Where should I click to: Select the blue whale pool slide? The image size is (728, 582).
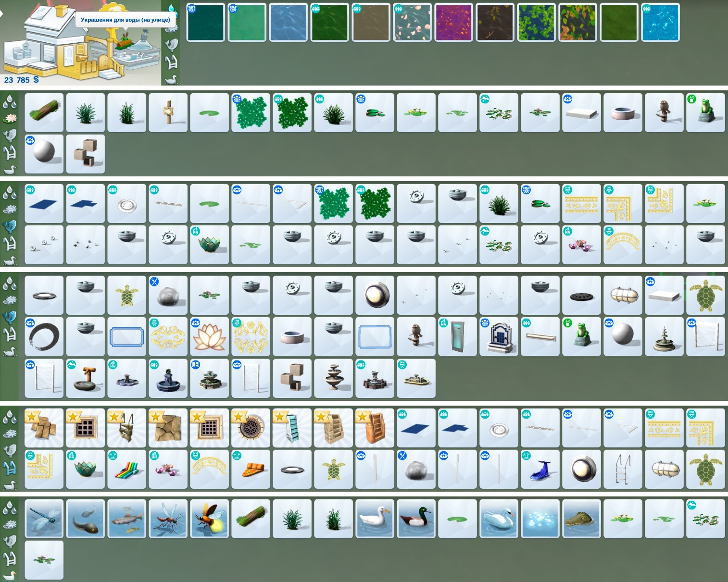click(540, 470)
